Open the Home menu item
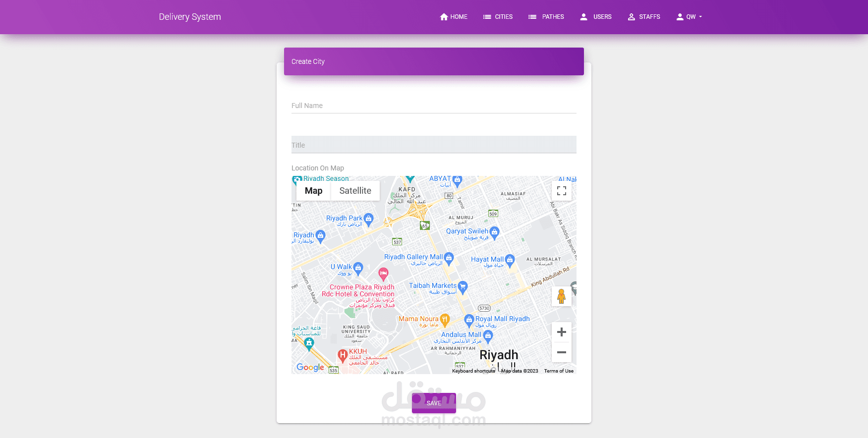Image resolution: width=868 pixels, height=438 pixels. pyautogui.click(x=454, y=17)
